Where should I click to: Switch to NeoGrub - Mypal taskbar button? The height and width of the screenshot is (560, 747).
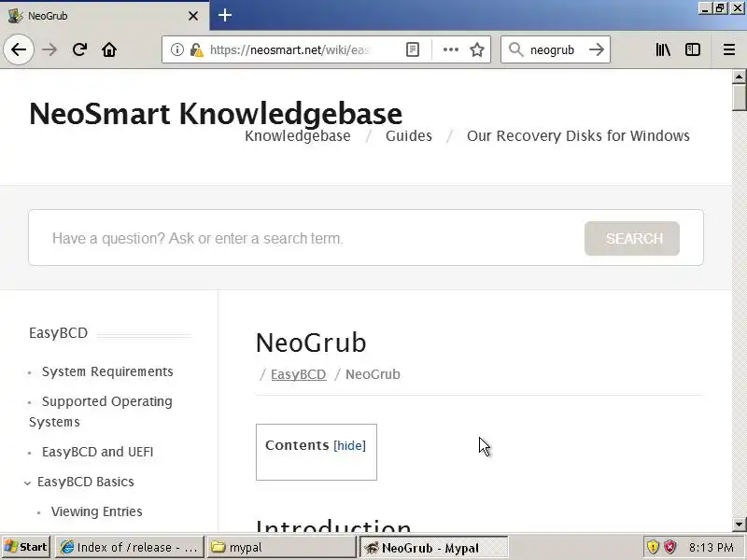(433, 548)
